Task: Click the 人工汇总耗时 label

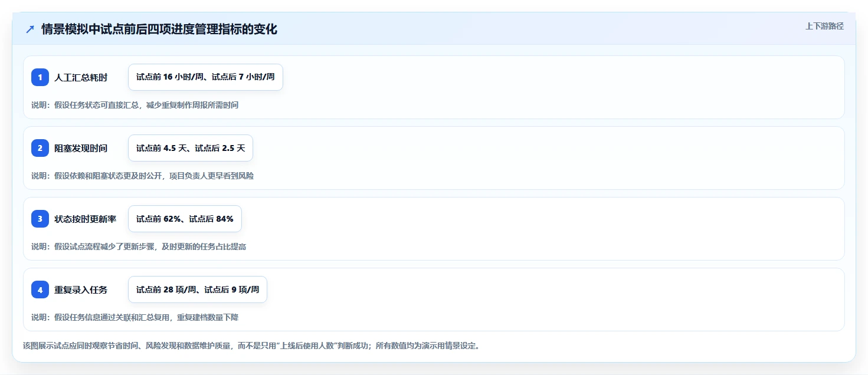Action: [x=81, y=77]
